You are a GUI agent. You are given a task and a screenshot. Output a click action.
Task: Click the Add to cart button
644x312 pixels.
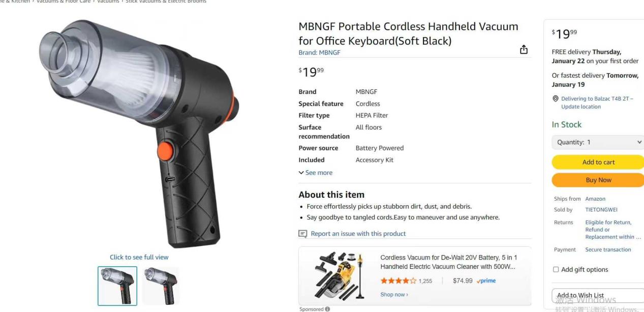pyautogui.click(x=598, y=162)
